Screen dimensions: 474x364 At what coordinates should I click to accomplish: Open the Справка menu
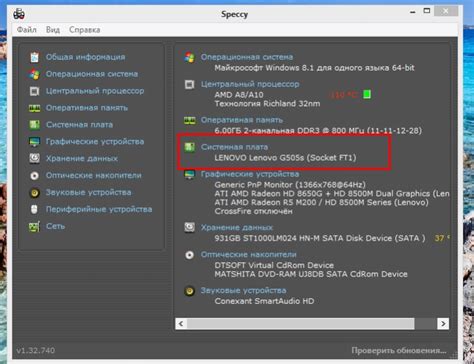84,30
